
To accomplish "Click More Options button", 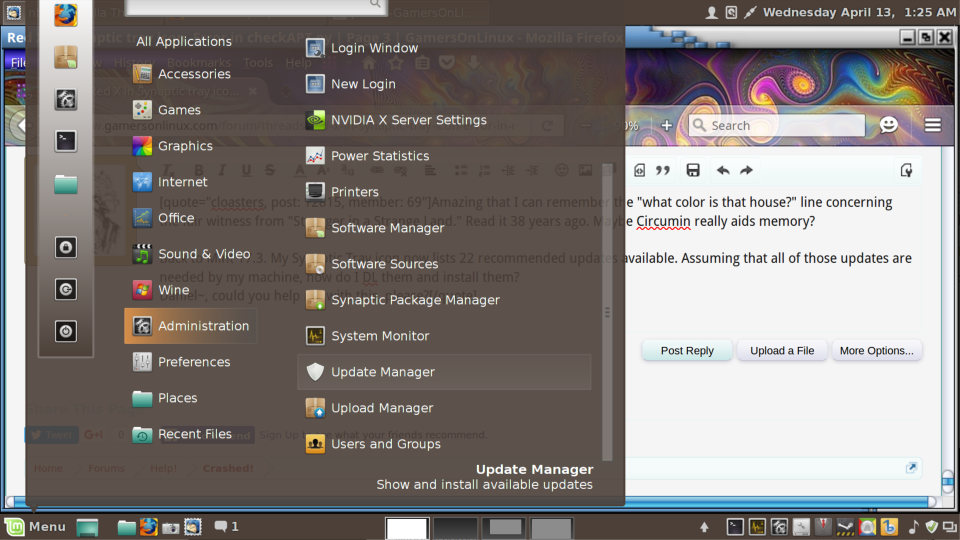I will pos(876,351).
